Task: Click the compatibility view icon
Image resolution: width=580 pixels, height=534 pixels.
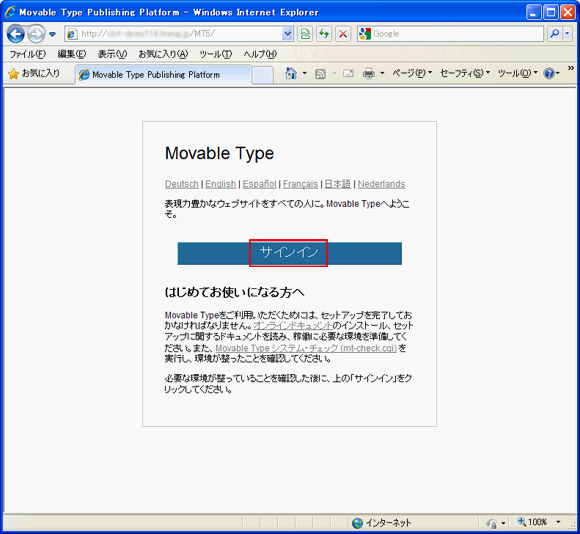Action: (305, 34)
